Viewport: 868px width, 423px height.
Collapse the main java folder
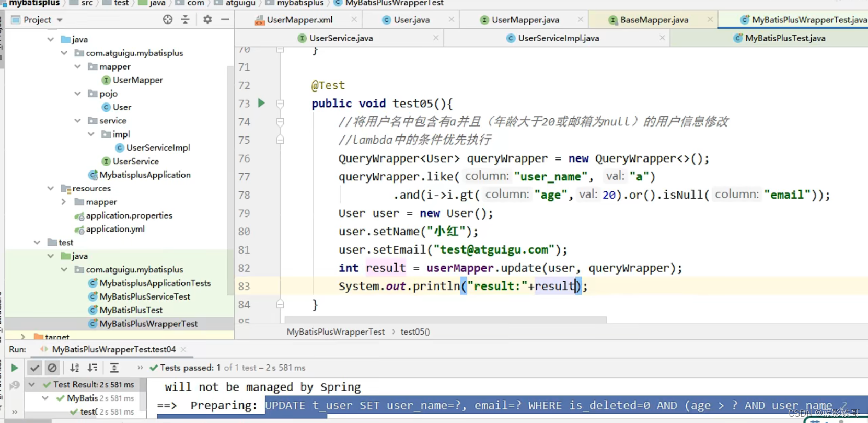[51, 39]
